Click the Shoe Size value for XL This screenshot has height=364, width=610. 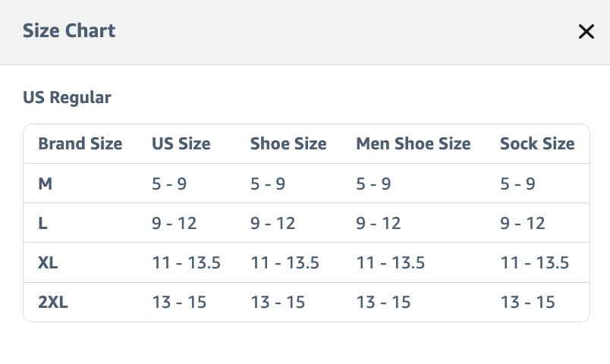click(285, 262)
